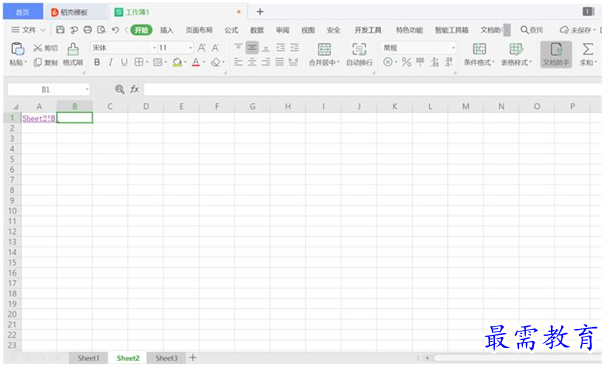Align text left in cell
The width and height of the screenshot is (606, 369).
tap(238, 62)
